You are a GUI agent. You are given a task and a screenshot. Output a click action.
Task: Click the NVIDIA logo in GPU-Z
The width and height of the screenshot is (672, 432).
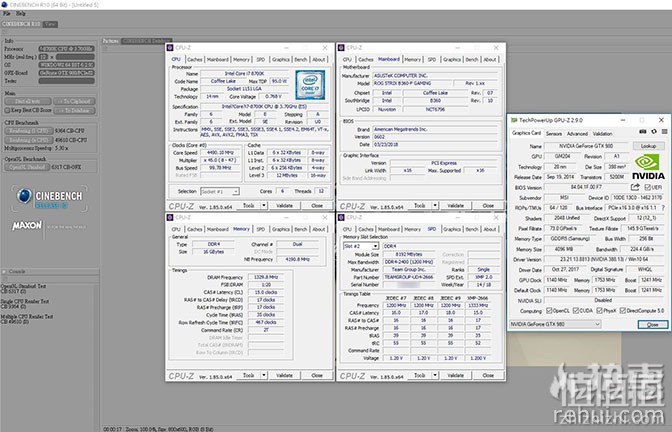coord(648,167)
